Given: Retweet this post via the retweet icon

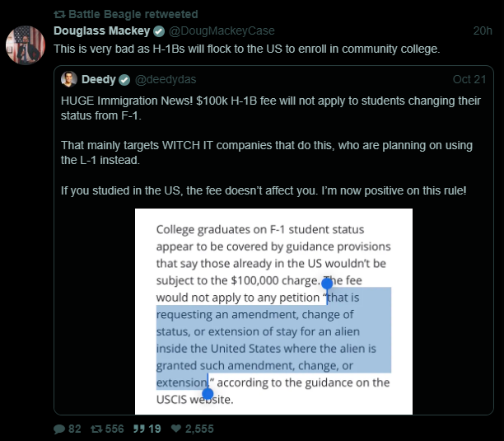Looking at the screenshot, I should [96, 429].
